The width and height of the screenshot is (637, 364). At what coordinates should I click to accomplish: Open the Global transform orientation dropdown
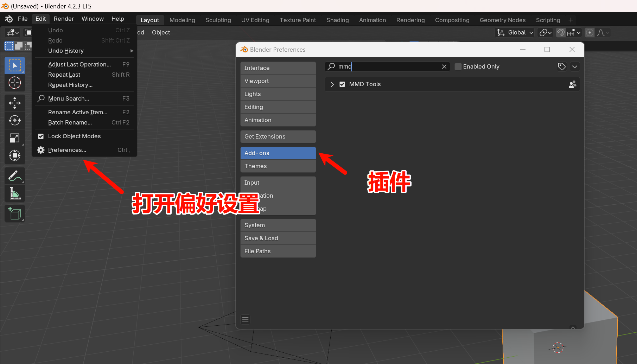pyautogui.click(x=515, y=33)
